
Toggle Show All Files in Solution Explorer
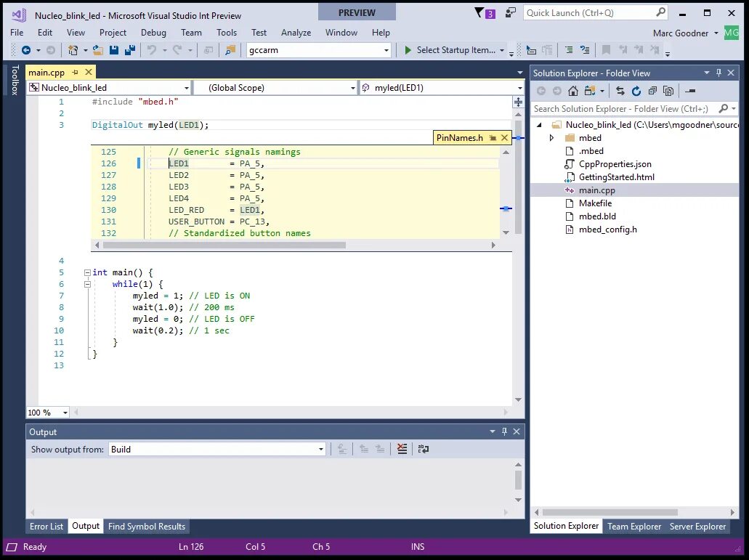(669, 91)
